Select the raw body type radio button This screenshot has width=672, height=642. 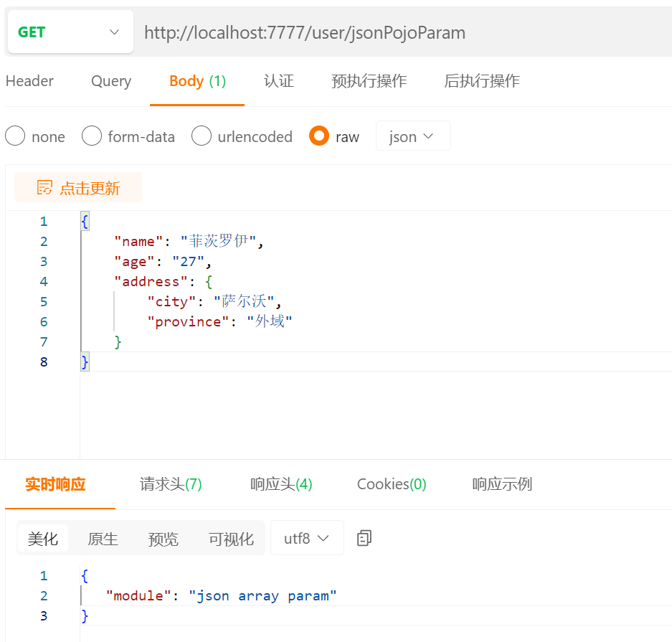(318, 136)
